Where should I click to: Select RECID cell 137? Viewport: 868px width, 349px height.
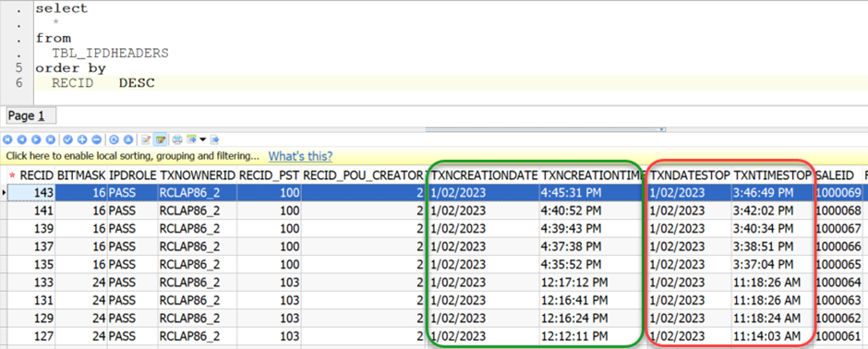(31, 247)
